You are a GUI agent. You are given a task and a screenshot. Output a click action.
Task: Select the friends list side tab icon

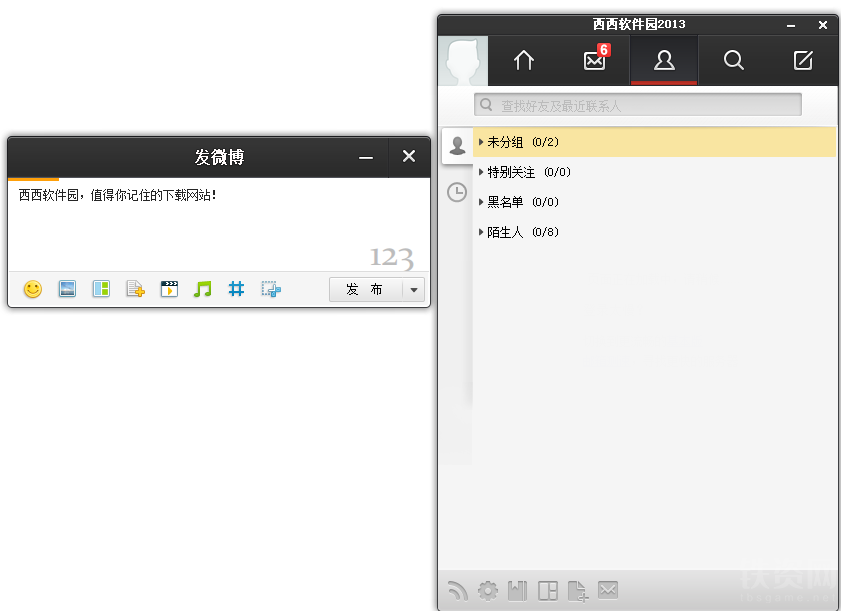458,145
